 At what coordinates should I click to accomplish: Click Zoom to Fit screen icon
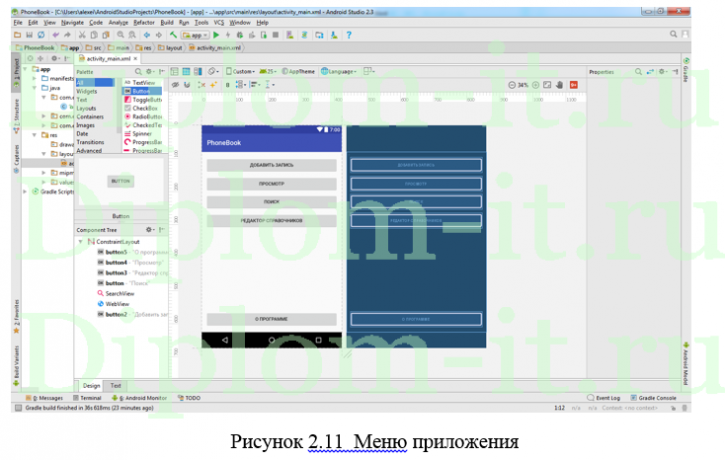point(547,85)
